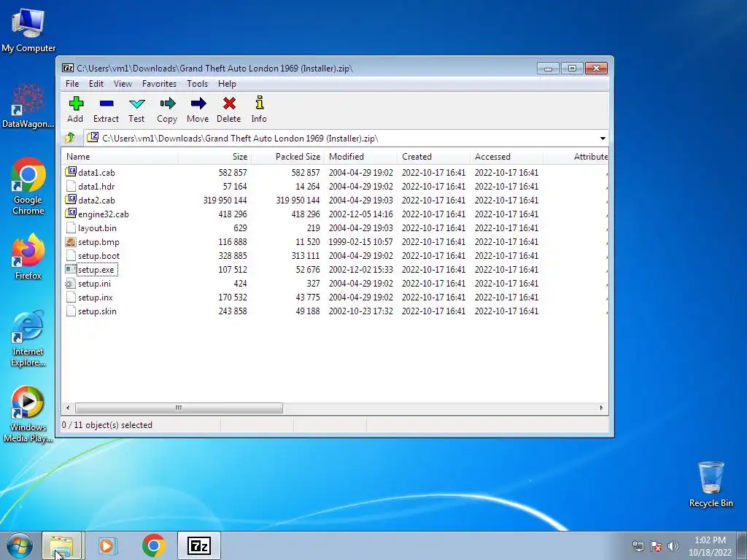Select the setup.boot file name

coord(98,255)
